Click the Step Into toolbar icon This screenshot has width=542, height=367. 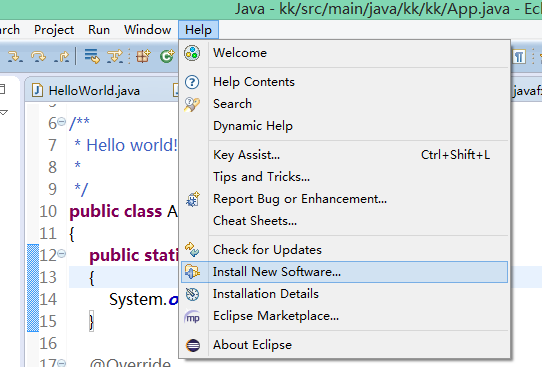[x=15, y=56]
